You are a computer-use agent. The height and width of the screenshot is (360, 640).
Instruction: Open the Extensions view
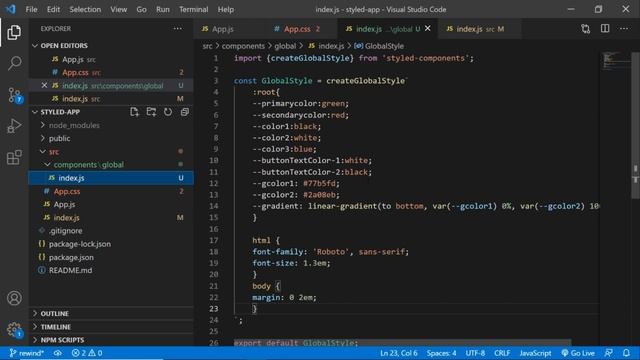tap(14, 157)
